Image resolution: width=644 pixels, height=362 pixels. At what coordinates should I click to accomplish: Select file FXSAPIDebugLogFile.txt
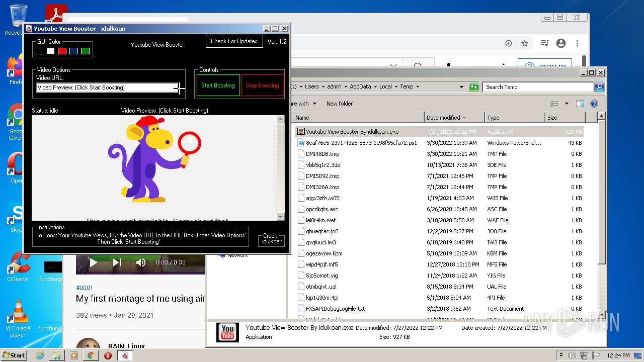point(439,309)
